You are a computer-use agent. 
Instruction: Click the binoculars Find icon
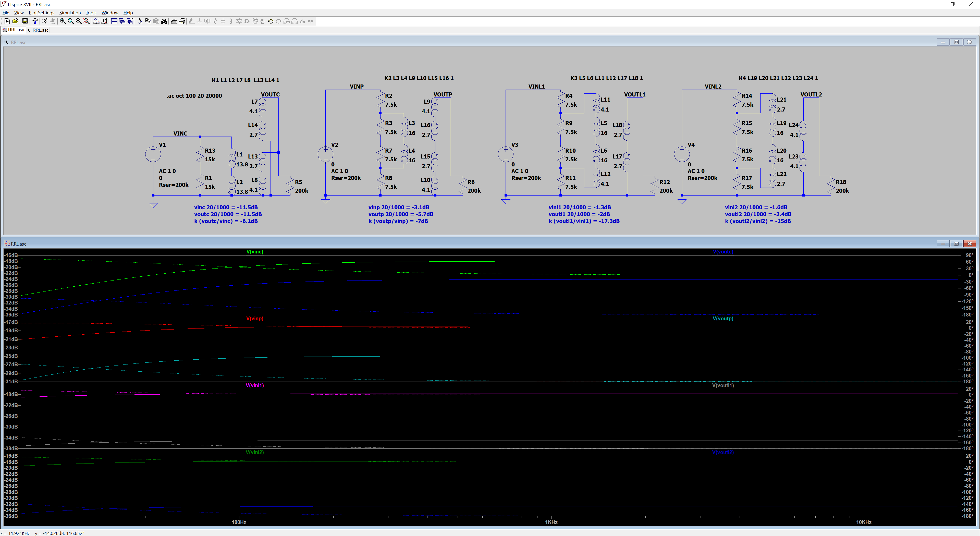[164, 21]
